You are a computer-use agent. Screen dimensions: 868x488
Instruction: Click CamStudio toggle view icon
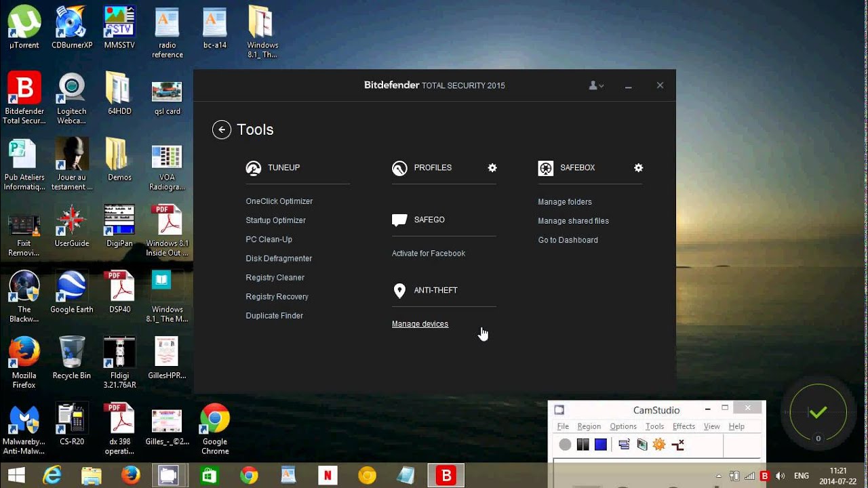point(624,445)
